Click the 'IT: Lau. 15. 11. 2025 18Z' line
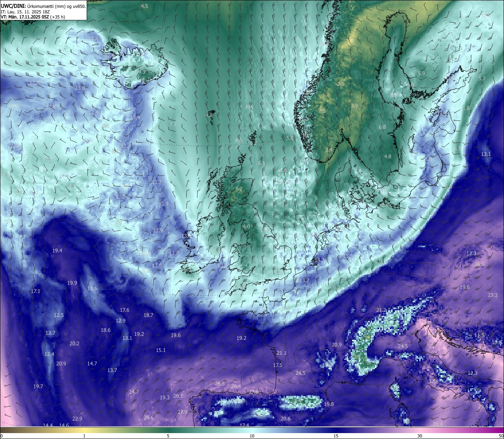The image size is (504, 439). coord(24,12)
